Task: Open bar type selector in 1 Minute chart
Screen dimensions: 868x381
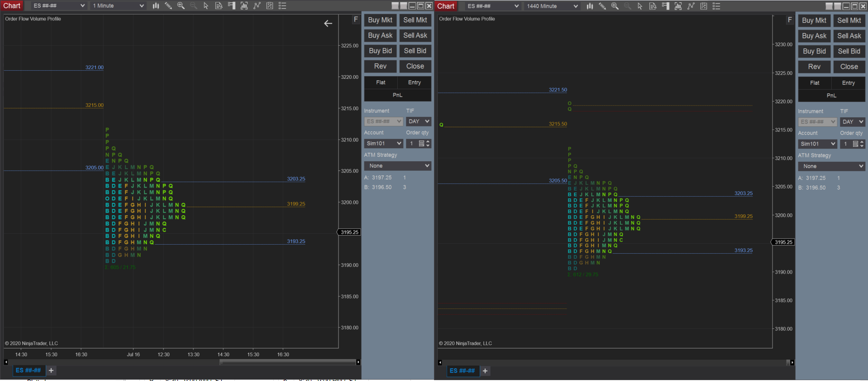Action: [156, 6]
